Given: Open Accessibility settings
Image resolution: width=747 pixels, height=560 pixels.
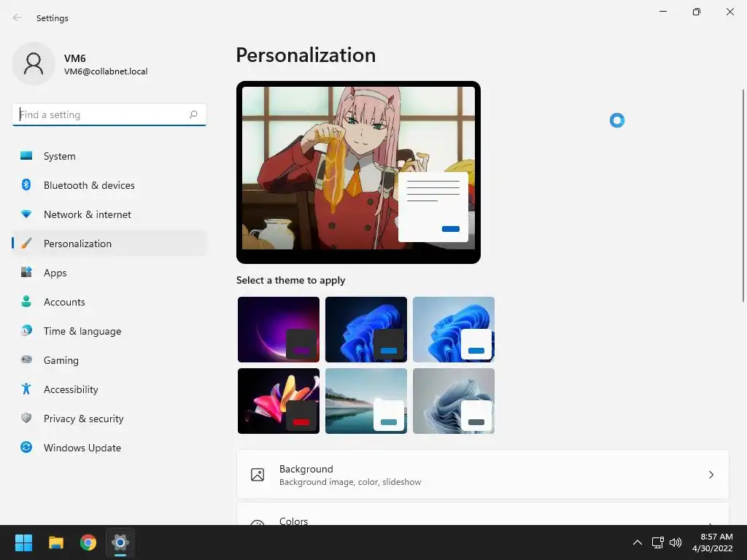Looking at the screenshot, I should [109, 389].
